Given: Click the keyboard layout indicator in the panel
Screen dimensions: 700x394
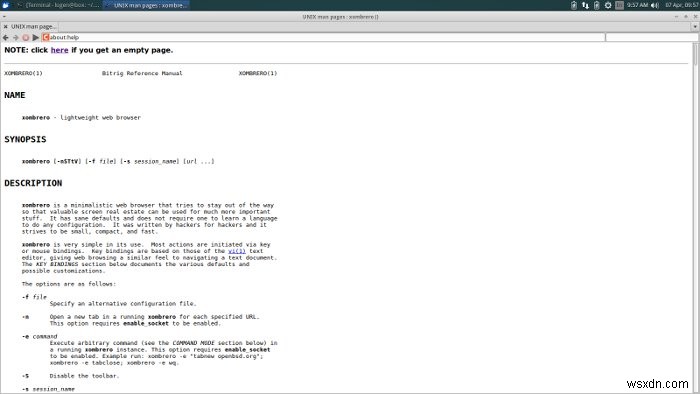Looking at the screenshot, I should 619,5.
